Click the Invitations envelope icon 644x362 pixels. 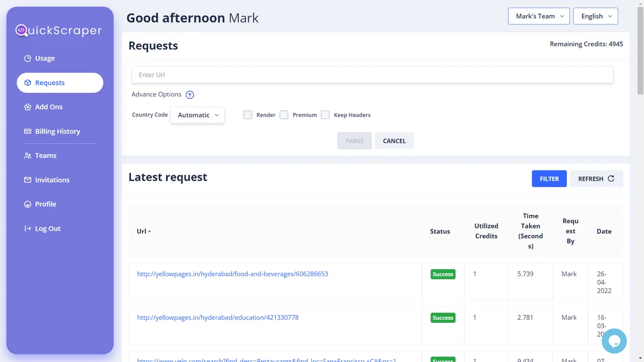click(27, 180)
